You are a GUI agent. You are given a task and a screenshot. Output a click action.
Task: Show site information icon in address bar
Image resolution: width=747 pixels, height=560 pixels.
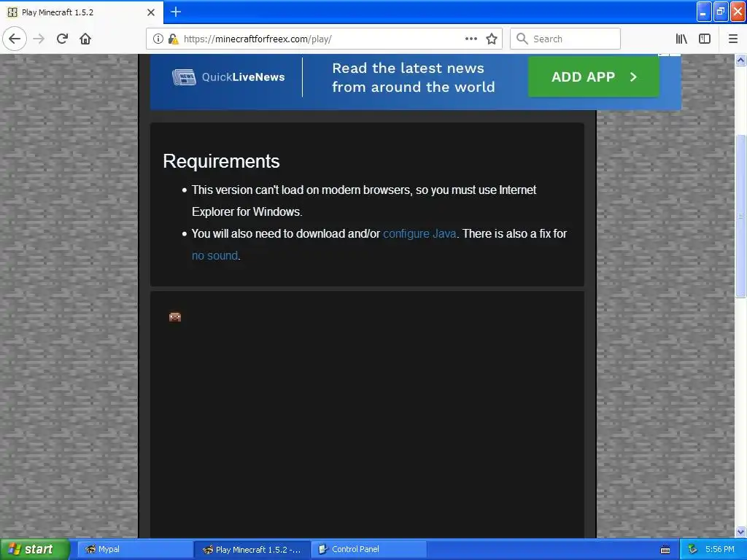click(x=158, y=39)
